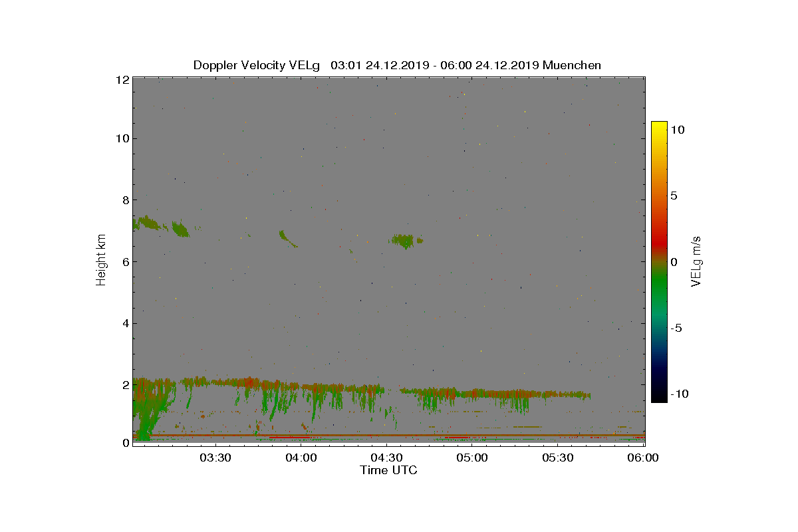
Task: Click the colorbar value label -10
Action: pos(678,394)
